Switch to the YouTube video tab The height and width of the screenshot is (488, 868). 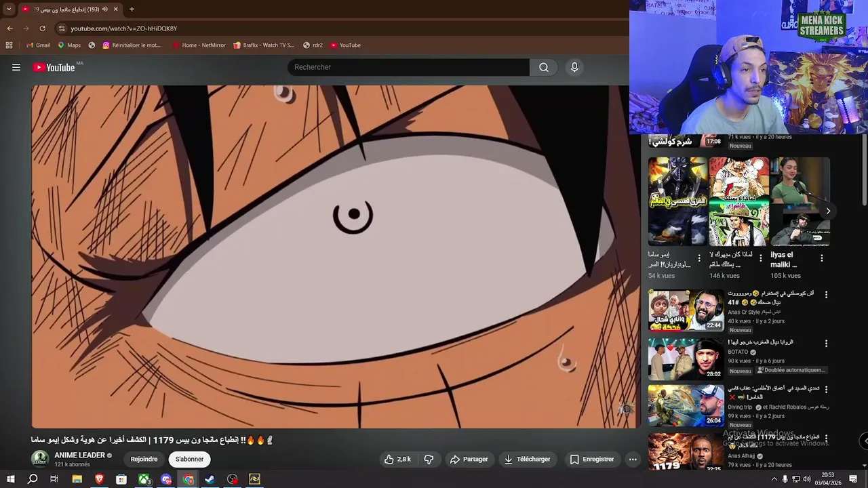click(71, 9)
